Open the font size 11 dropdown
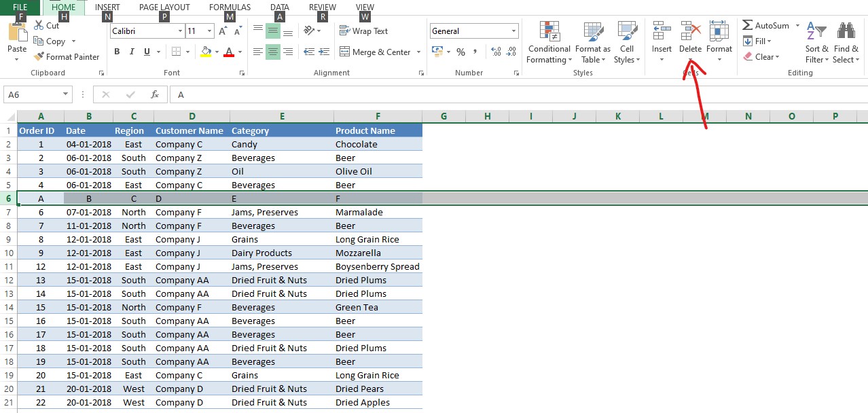868x413 pixels. [x=211, y=31]
